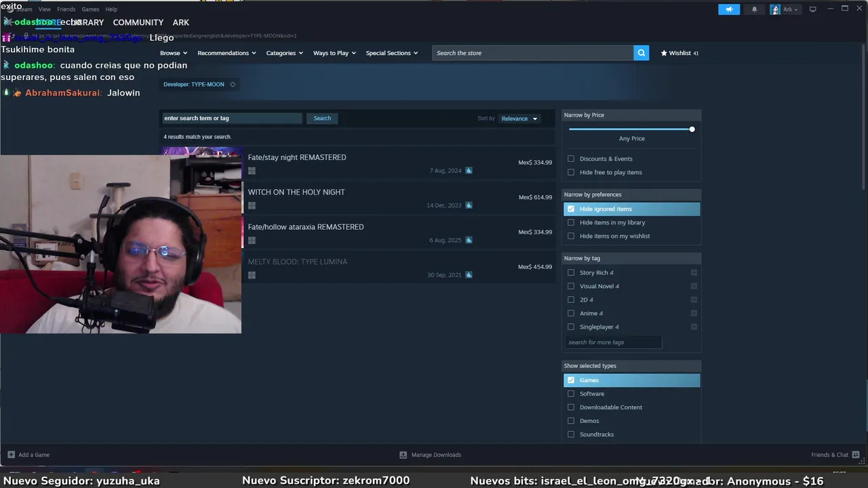
Task: Click Windows platform icon for Fate/hollow ataraxia REMASTERED
Action: (252, 240)
